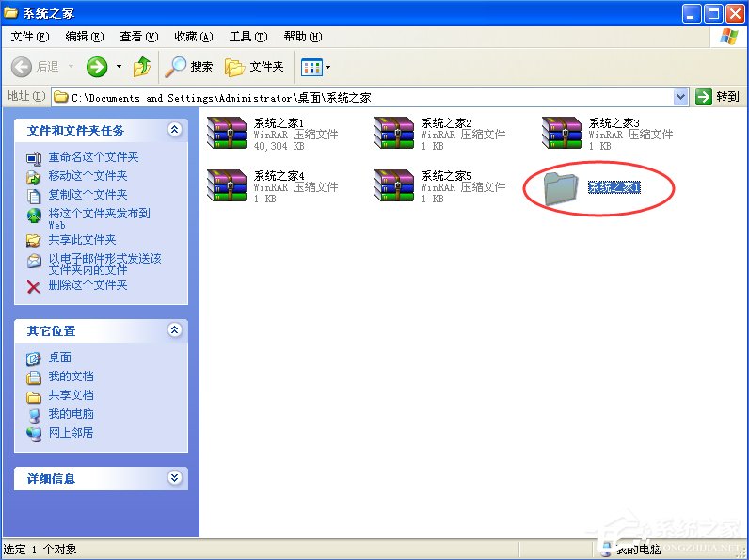Click the Shared Documents (共享文档) folder icon
This screenshot has width=749, height=560.
tap(34, 396)
